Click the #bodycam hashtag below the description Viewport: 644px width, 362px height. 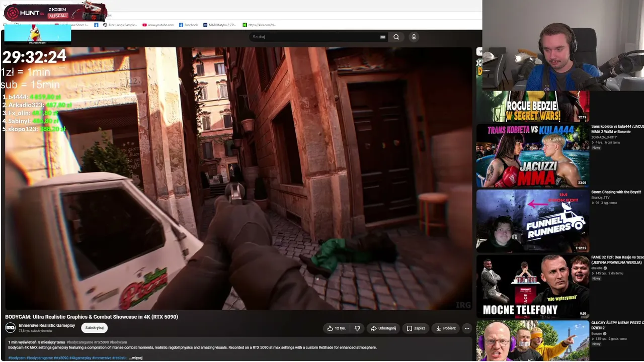(x=17, y=358)
